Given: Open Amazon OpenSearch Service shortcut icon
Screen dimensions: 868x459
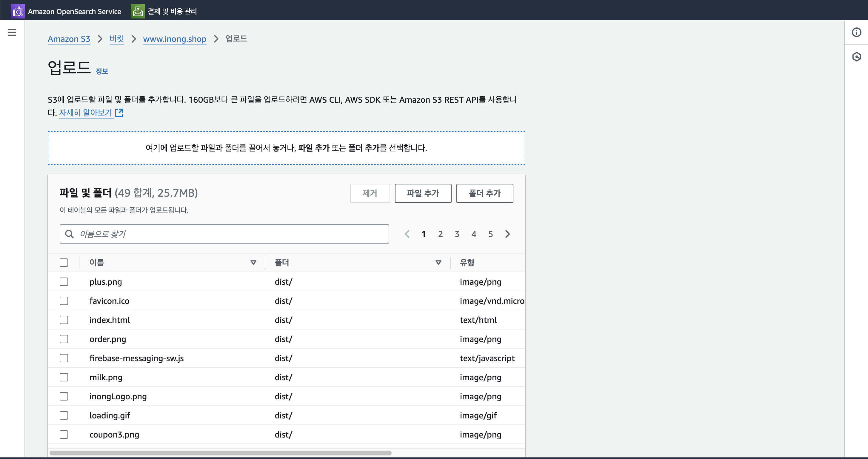Looking at the screenshot, I should 18,11.
